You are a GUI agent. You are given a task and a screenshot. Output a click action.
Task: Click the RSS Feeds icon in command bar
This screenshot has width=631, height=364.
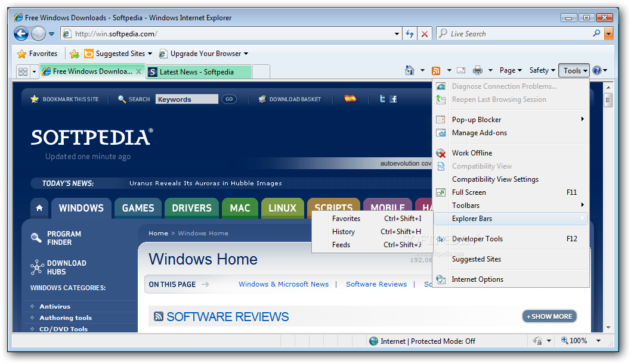[x=436, y=71]
